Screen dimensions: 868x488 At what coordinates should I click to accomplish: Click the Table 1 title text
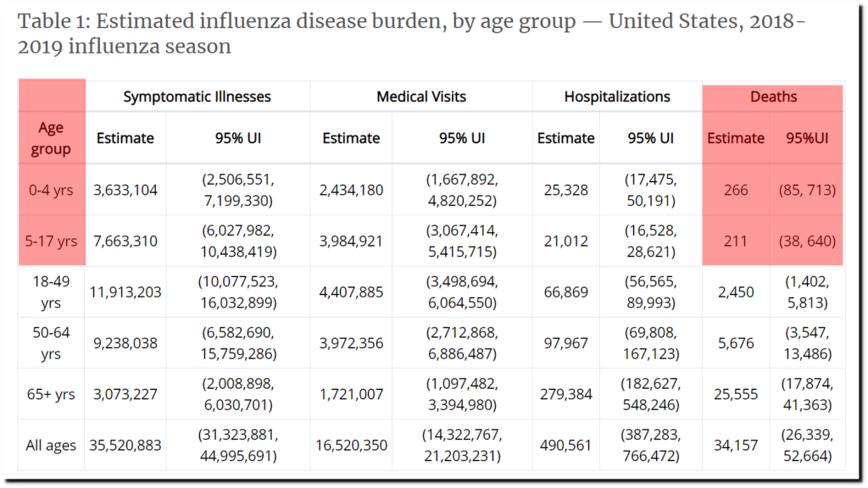point(407,32)
